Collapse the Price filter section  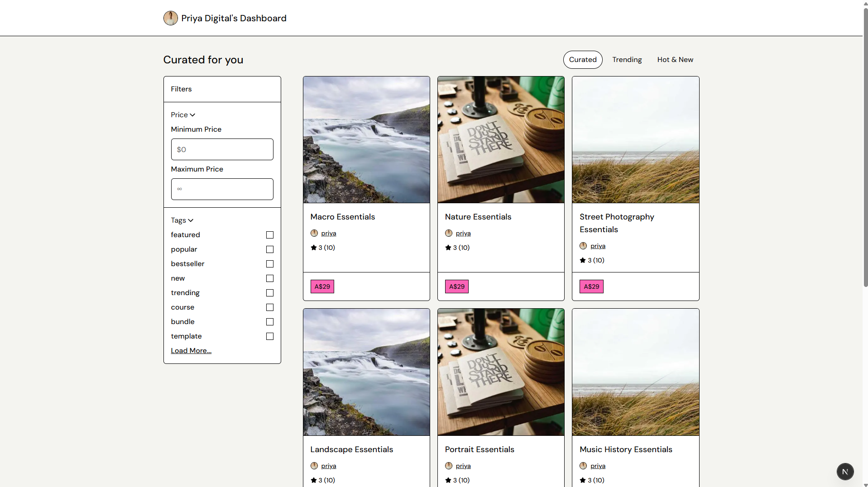[x=183, y=115]
